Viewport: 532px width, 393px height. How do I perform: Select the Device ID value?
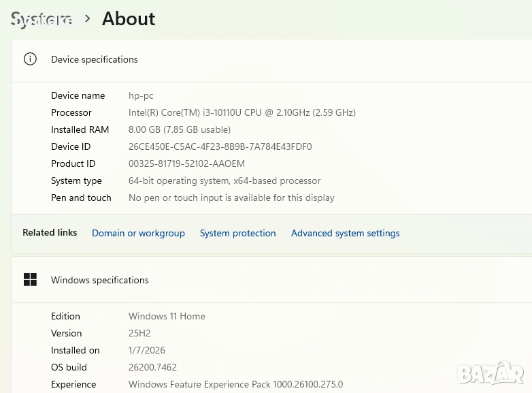[x=220, y=146]
